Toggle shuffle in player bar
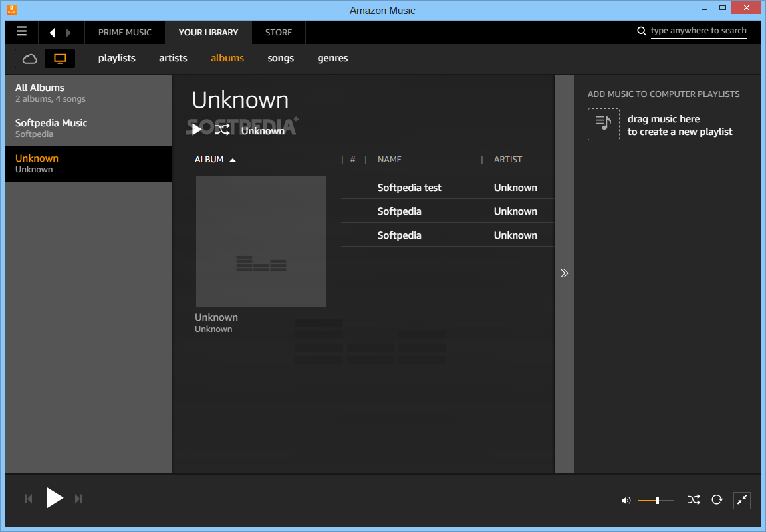766x532 pixels. [694, 499]
